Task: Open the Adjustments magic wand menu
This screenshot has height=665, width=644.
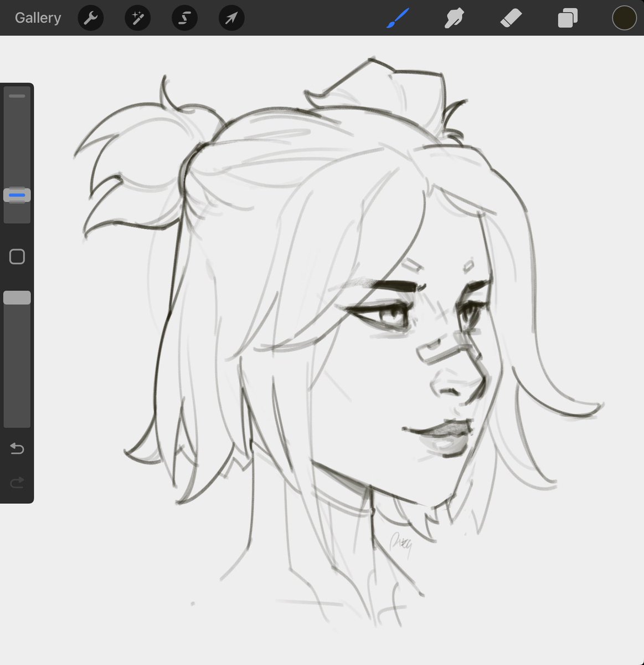Action: [x=137, y=18]
